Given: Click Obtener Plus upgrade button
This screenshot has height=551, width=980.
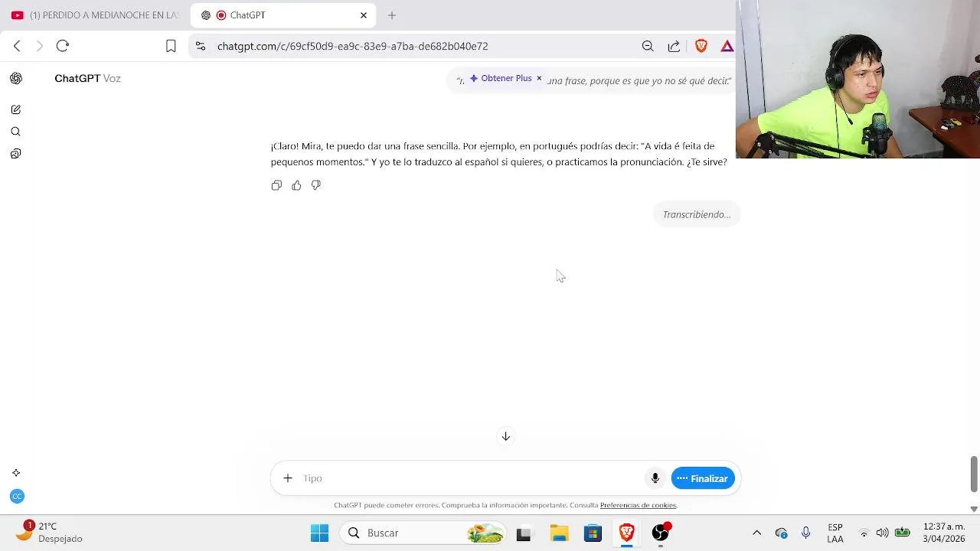Looking at the screenshot, I should [501, 78].
